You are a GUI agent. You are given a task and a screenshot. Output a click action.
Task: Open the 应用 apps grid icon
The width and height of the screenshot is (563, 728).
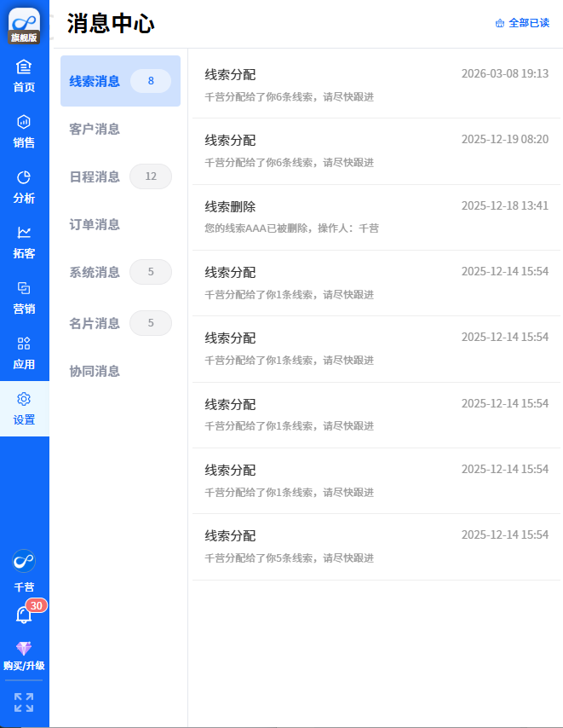click(x=24, y=344)
